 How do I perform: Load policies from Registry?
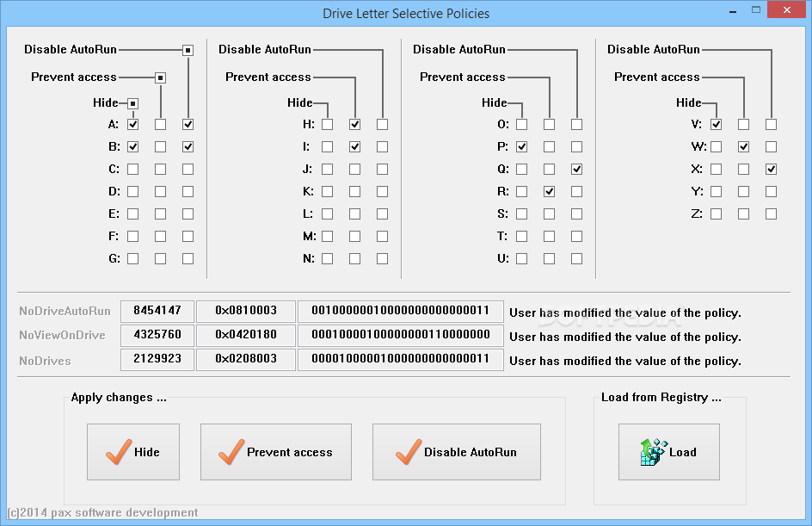tap(669, 452)
